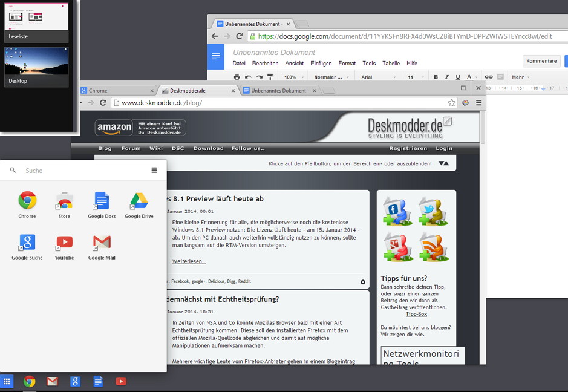The image size is (568, 392).
Task: Expand the Mehr toolbar dropdown
Action: click(521, 77)
